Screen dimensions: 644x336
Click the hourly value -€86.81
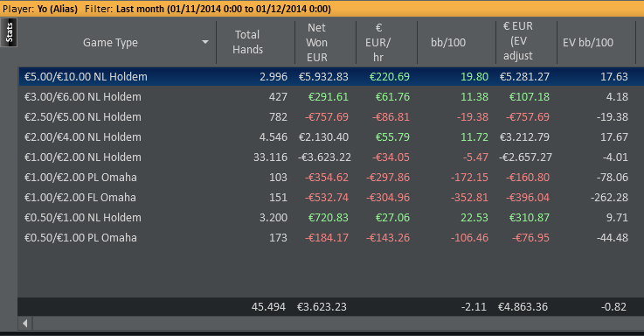391,116
